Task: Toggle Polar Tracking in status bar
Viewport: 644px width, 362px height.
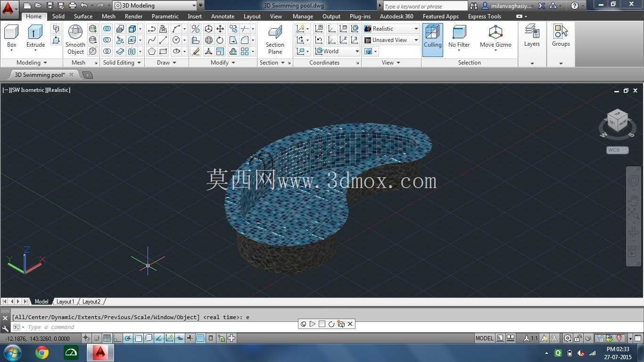Action: click(128, 338)
